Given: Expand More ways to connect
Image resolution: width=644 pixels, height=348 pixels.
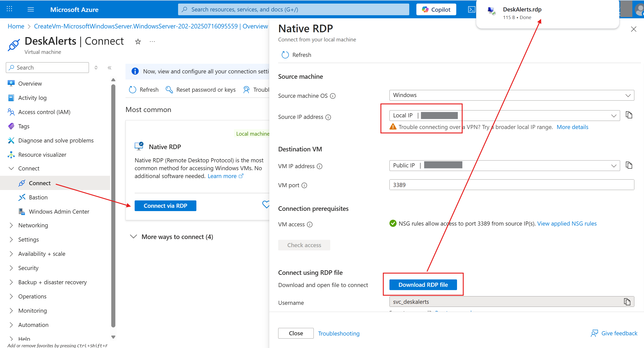Looking at the screenshot, I should click(177, 236).
